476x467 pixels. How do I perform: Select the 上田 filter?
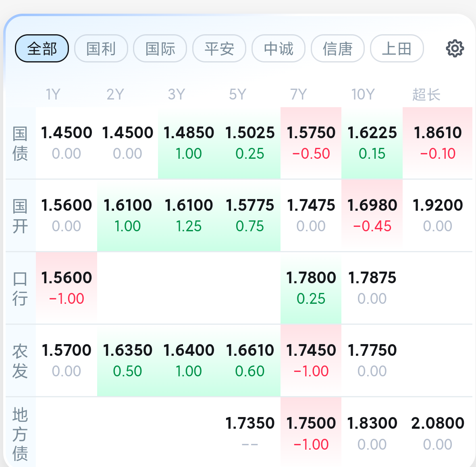(397, 48)
